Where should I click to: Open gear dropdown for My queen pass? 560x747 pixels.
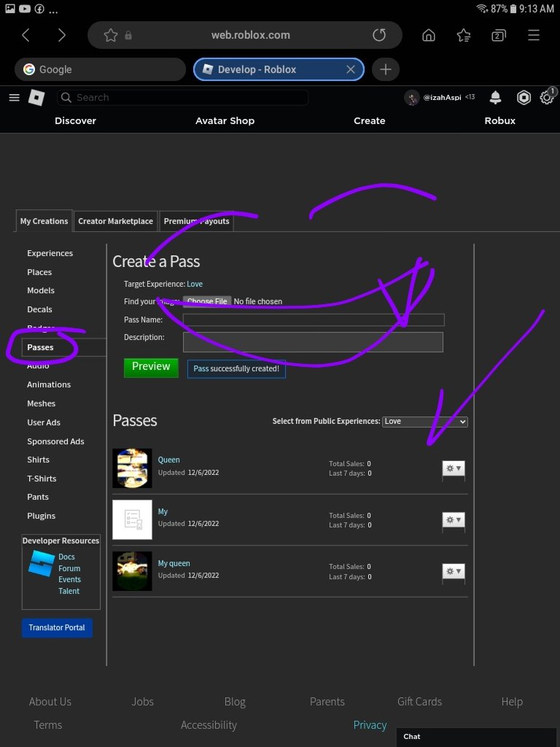pyautogui.click(x=454, y=571)
